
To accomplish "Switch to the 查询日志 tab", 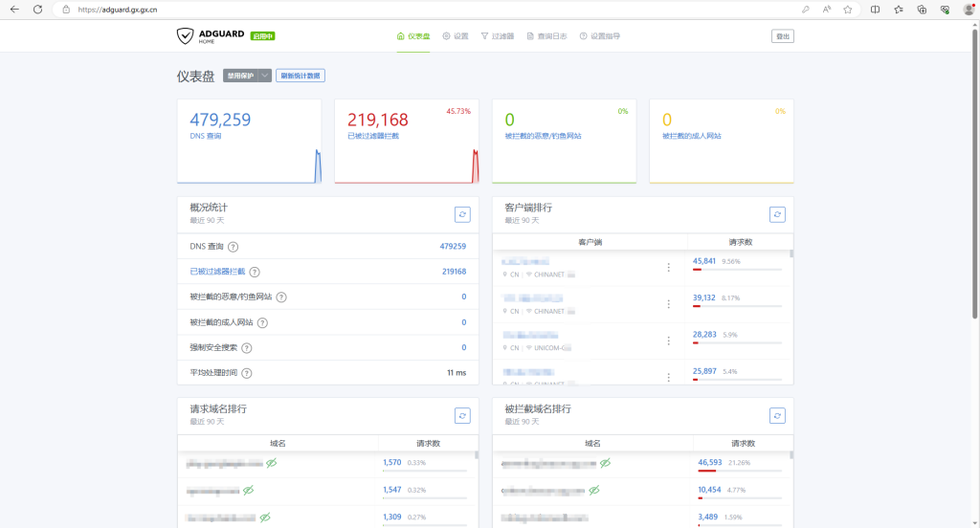I will coord(546,36).
